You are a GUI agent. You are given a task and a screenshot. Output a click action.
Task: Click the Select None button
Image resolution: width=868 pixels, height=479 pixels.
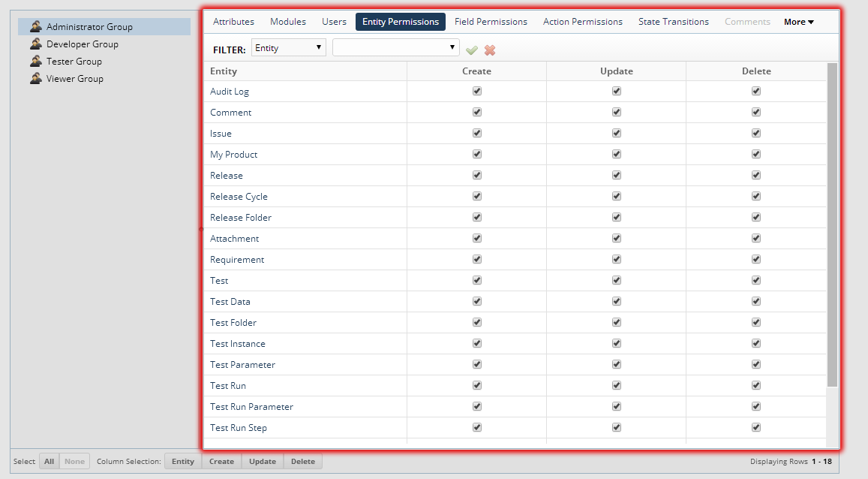tap(75, 461)
